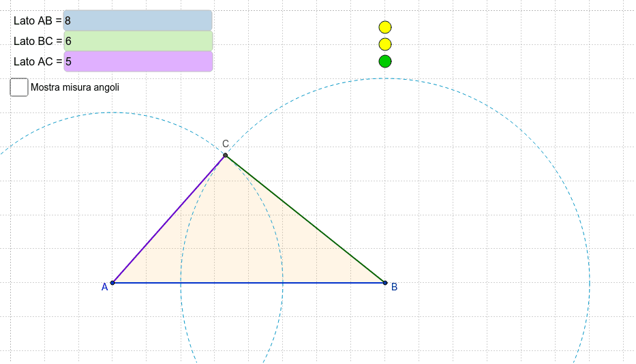Image resolution: width=636 pixels, height=364 pixels.
Task: Click the purple side AC segment
Action: [169, 219]
